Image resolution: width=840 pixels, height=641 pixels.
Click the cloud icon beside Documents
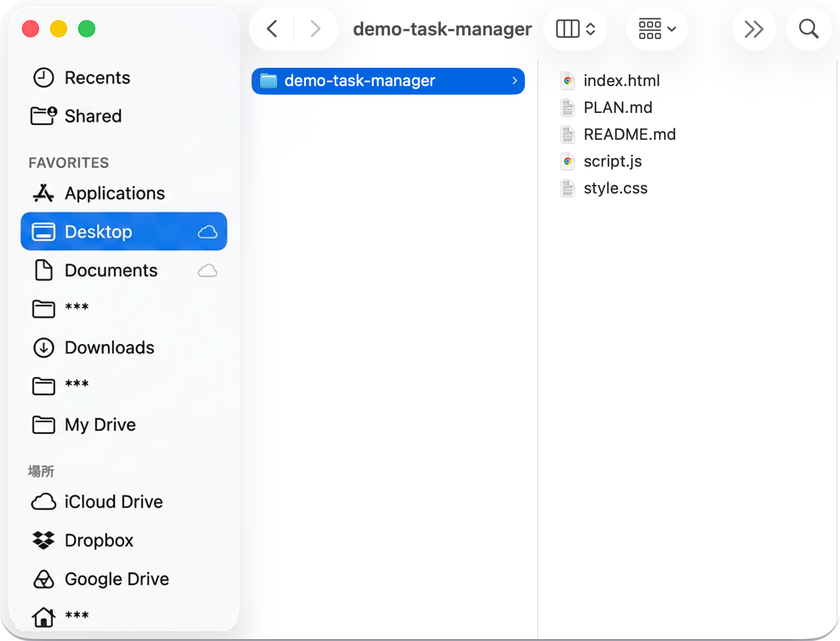(208, 270)
